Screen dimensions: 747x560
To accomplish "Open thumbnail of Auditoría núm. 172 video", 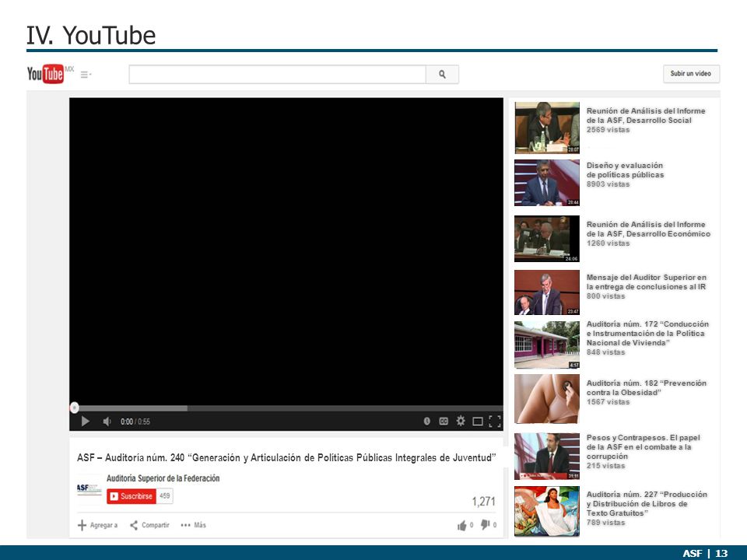I will (x=547, y=345).
